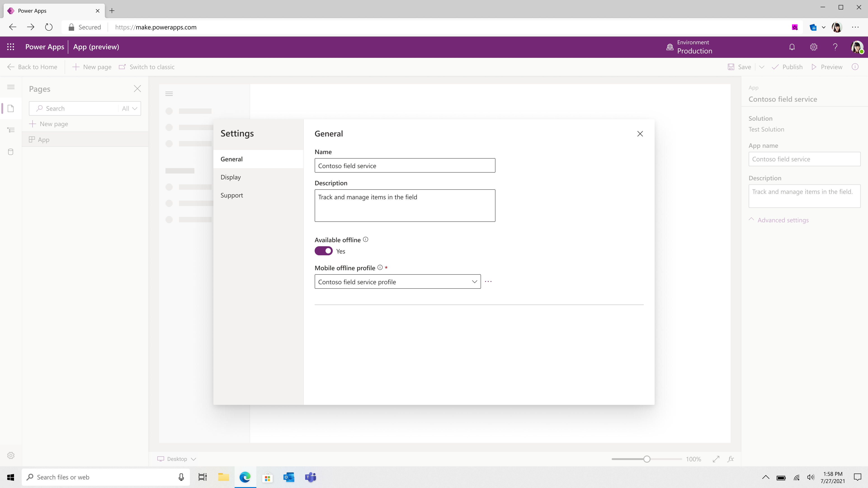Click the Help question mark icon
Screen dimensions: 868x488
835,47
